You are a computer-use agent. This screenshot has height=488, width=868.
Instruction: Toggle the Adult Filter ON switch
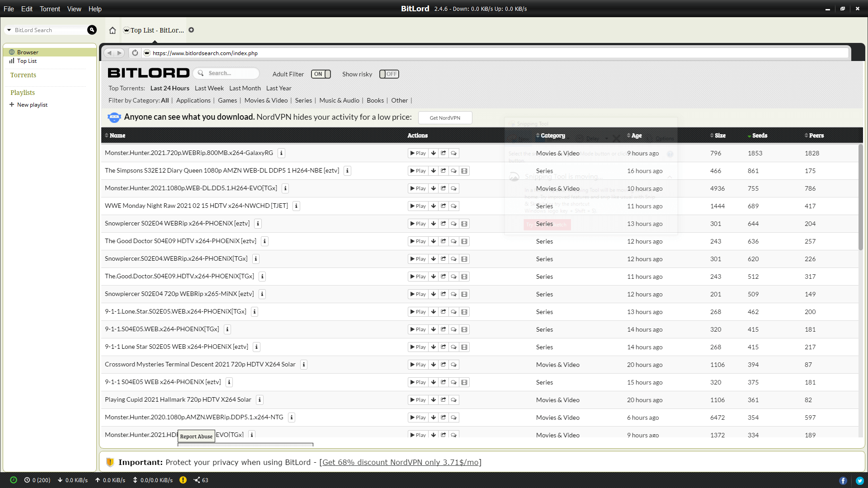point(320,74)
